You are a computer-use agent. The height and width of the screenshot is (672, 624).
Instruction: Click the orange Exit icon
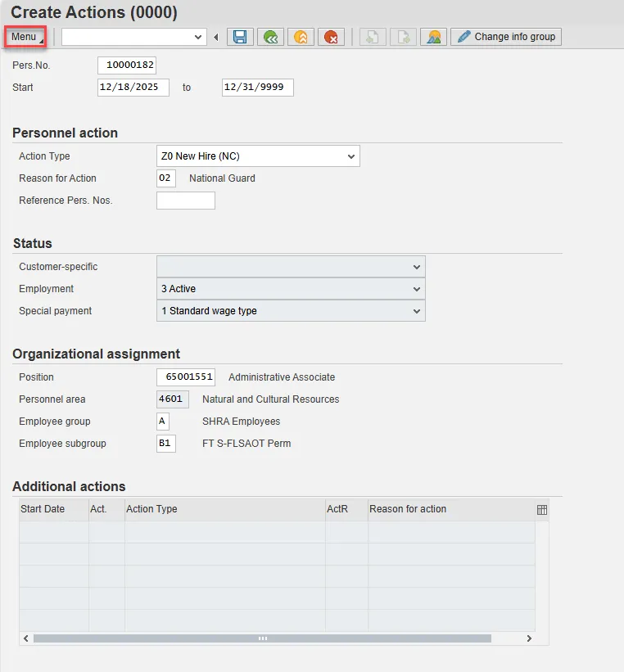click(x=301, y=37)
